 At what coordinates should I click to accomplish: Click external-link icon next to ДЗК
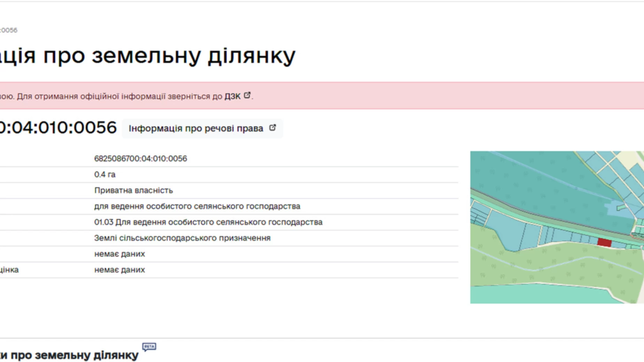247,95
